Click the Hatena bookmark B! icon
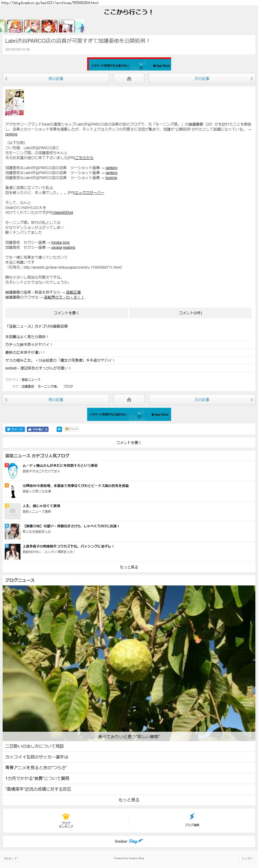 click(x=59, y=429)
